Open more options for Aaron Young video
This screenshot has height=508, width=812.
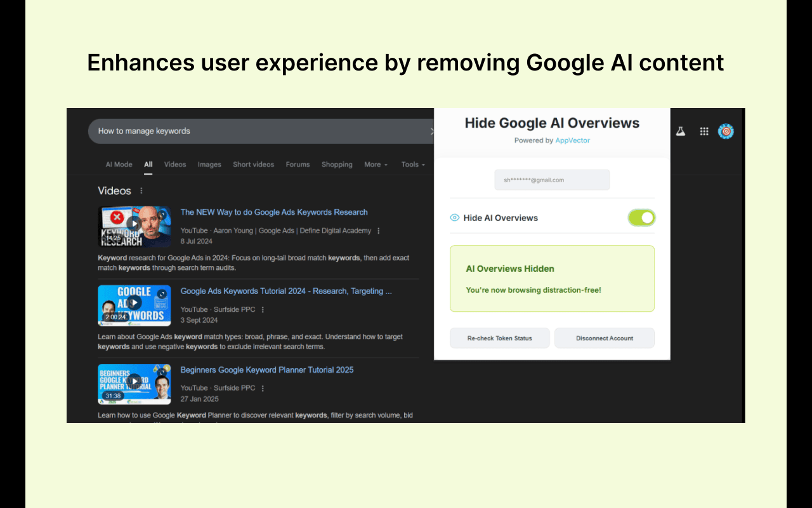point(379,231)
